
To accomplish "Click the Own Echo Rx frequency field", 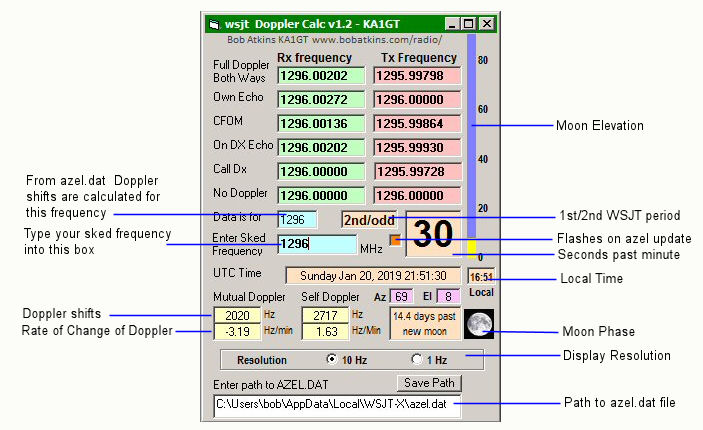I will (x=319, y=101).
